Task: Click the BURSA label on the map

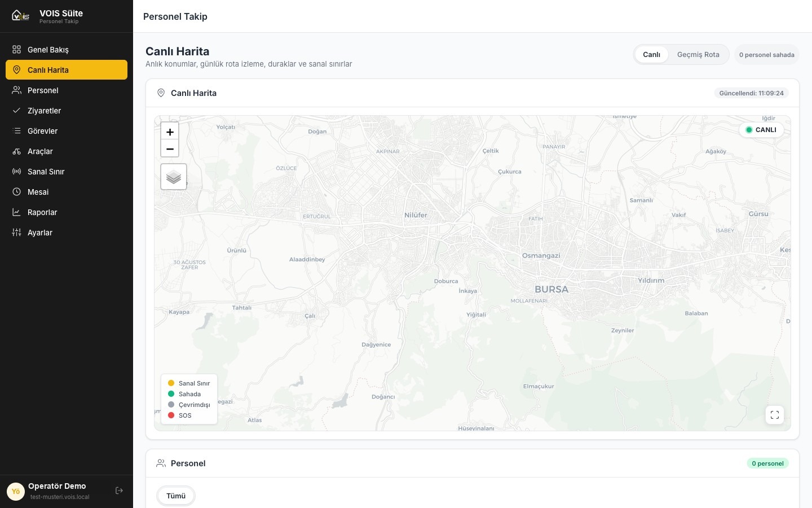Action: 551,289
